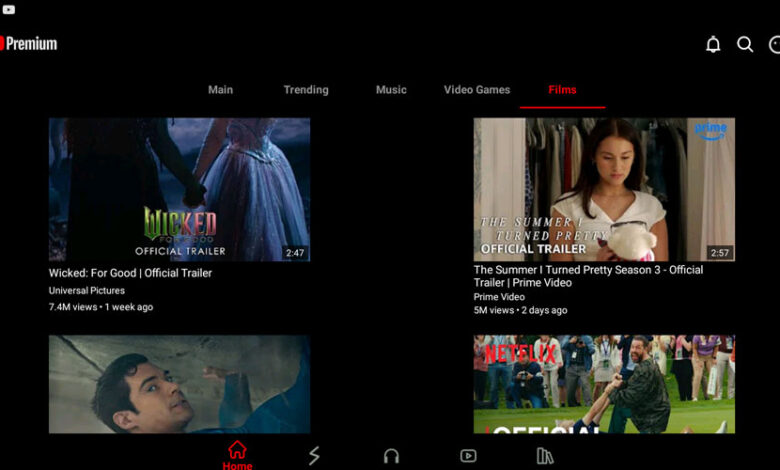Open the account icon at top right

[774, 44]
